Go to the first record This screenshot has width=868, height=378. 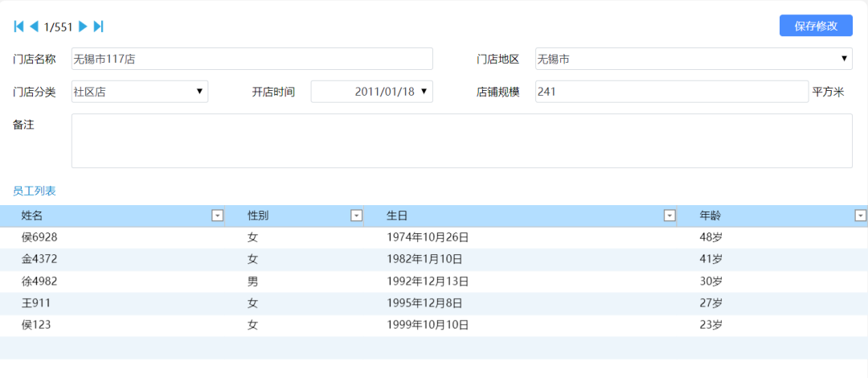click(18, 27)
